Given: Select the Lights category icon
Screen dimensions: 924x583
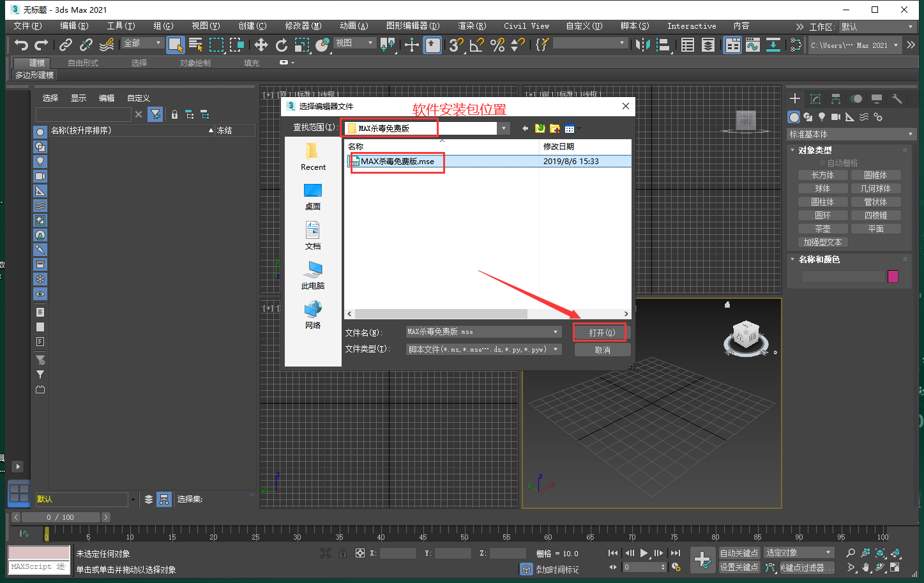Looking at the screenshot, I should (822, 117).
